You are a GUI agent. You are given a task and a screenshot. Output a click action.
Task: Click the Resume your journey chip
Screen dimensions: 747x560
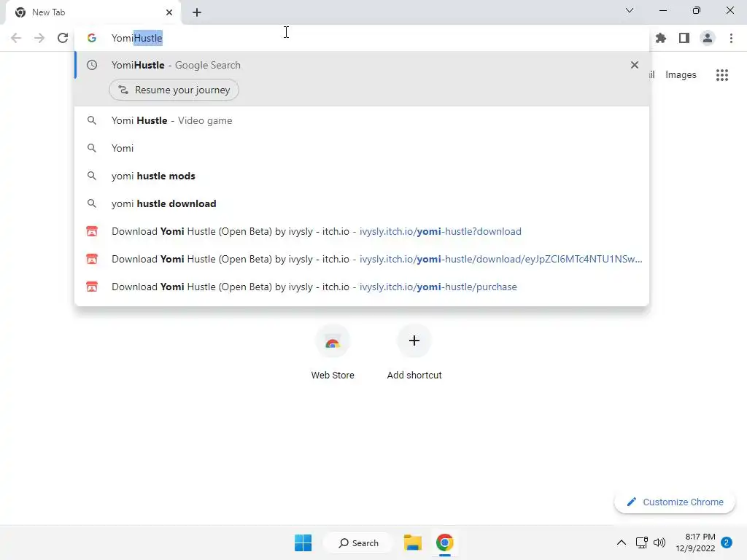(174, 90)
